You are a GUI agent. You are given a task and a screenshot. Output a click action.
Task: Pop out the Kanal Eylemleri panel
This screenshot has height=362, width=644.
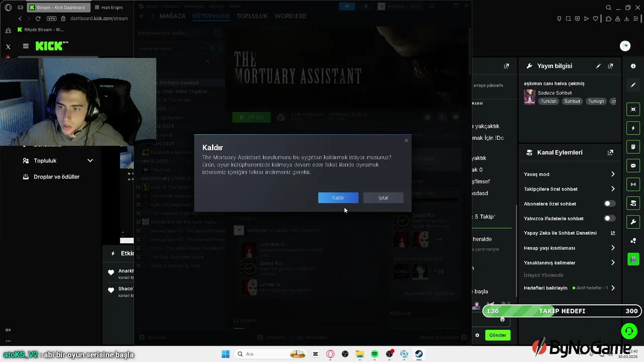(x=610, y=152)
